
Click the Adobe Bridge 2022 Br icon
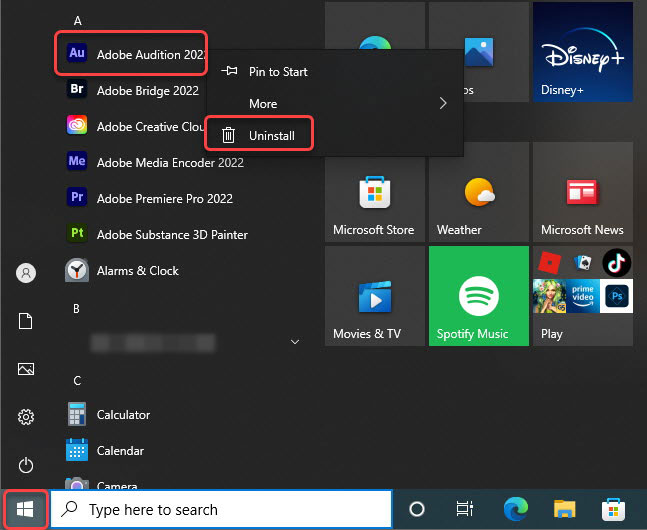point(77,89)
